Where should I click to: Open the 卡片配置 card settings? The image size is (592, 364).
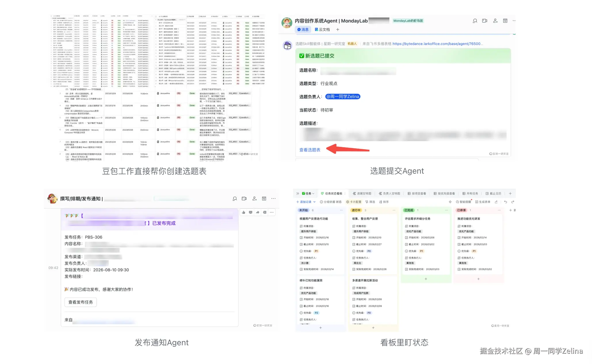[354, 202]
